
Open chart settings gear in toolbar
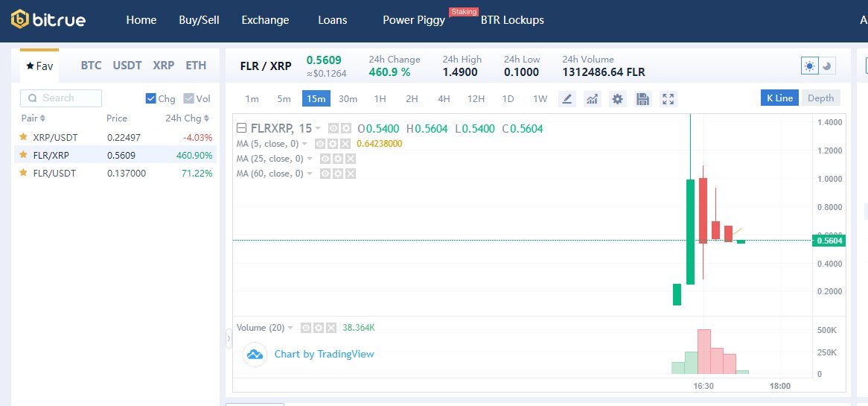point(617,99)
